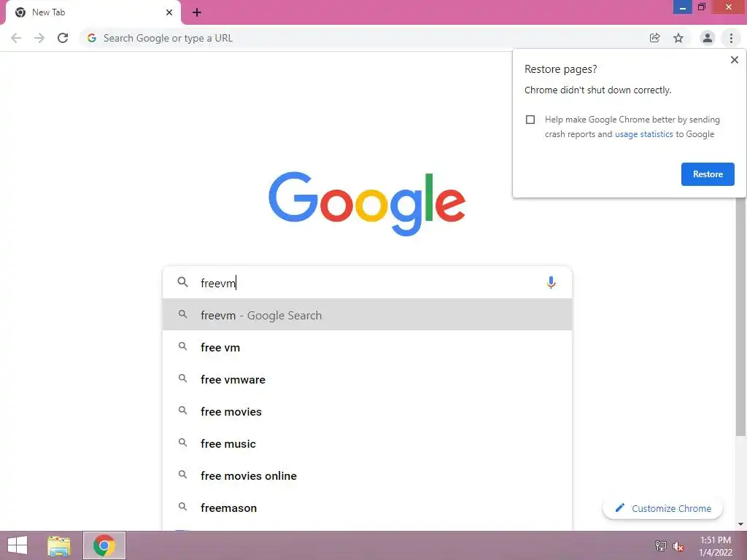The image size is (747, 560).
Task: Select the 'free vmware' suggestion
Action: [367, 379]
